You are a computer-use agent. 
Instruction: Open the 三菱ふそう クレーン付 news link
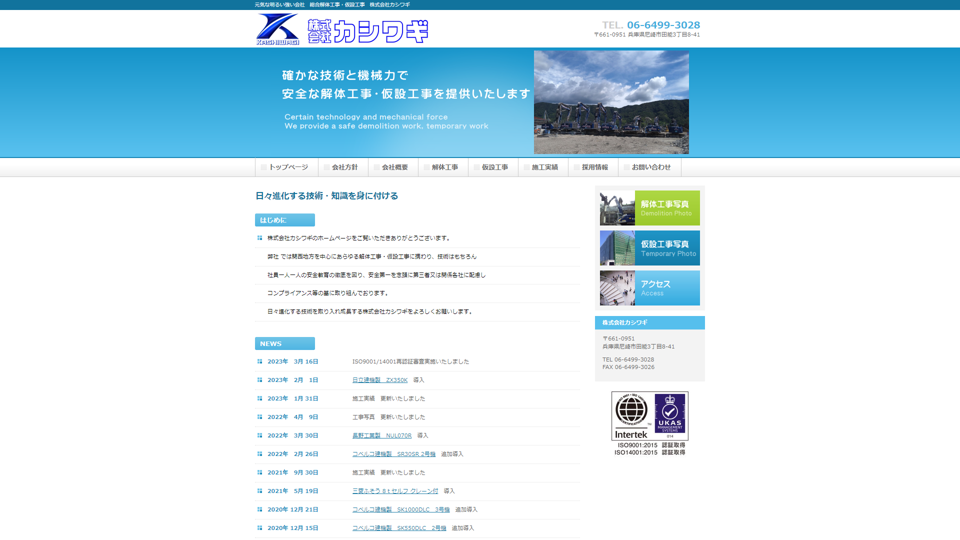pyautogui.click(x=395, y=491)
